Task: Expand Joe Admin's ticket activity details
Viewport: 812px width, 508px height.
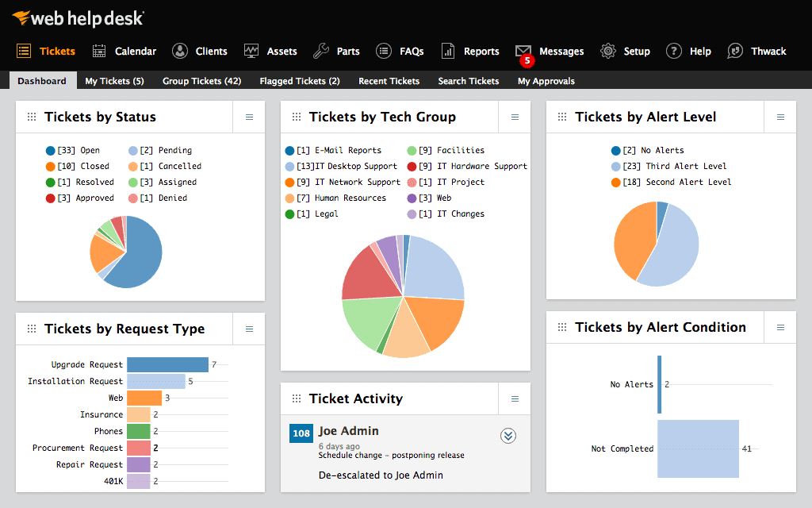Action: click(x=508, y=436)
